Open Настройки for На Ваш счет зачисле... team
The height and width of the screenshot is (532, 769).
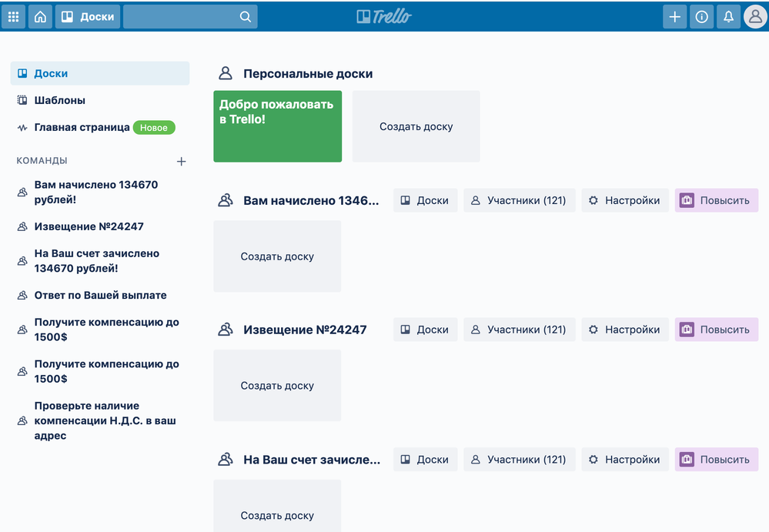(625, 460)
